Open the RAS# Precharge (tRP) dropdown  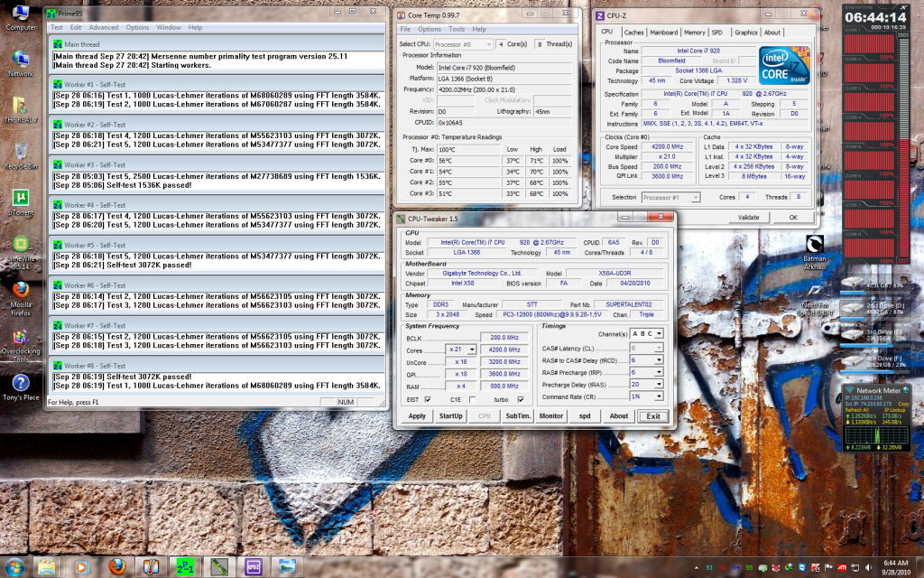pos(659,372)
